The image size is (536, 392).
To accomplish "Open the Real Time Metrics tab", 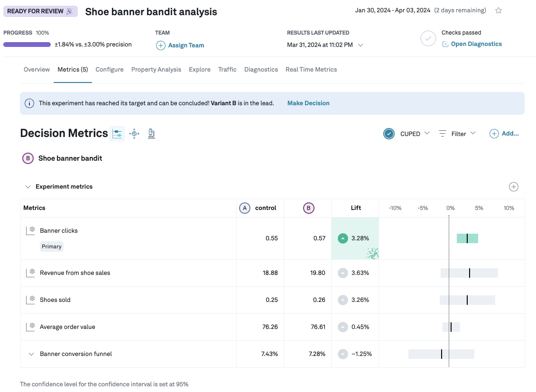I will (311, 70).
